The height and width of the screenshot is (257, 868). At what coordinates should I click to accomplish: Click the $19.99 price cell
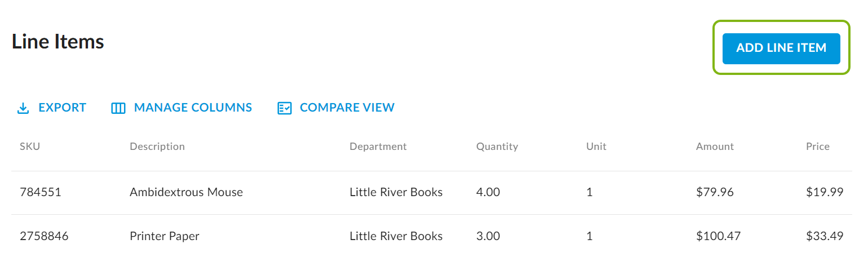coord(825,192)
